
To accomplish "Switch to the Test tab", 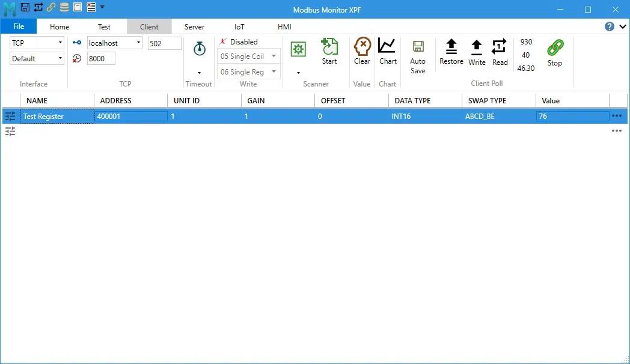I will [104, 26].
